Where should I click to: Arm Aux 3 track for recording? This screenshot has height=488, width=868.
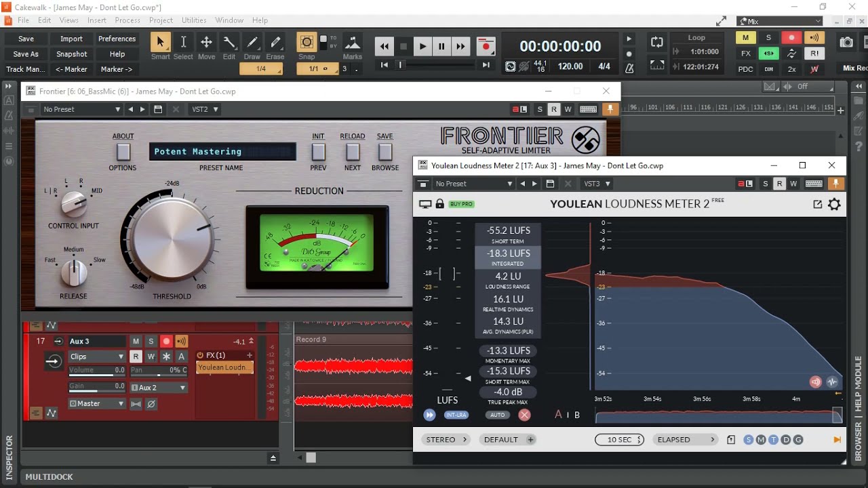coord(166,342)
